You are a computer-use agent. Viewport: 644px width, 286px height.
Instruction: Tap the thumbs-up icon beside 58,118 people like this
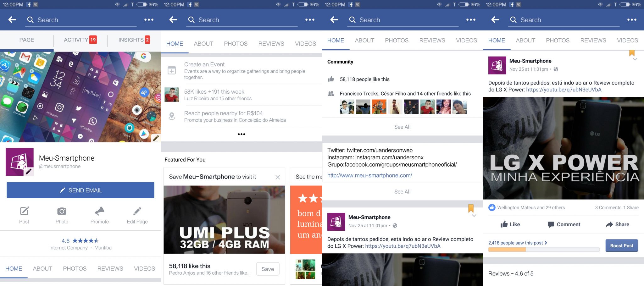pyautogui.click(x=331, y=79)
